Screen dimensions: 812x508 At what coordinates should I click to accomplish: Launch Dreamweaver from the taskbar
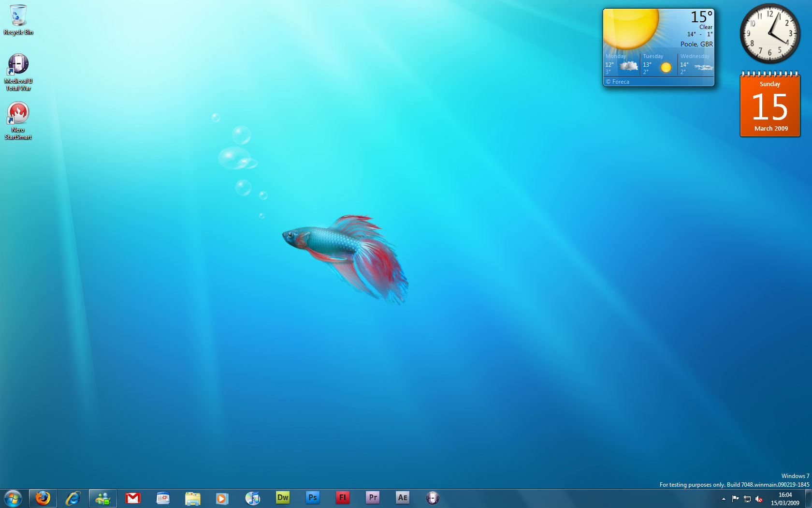(x=283, y=497)
